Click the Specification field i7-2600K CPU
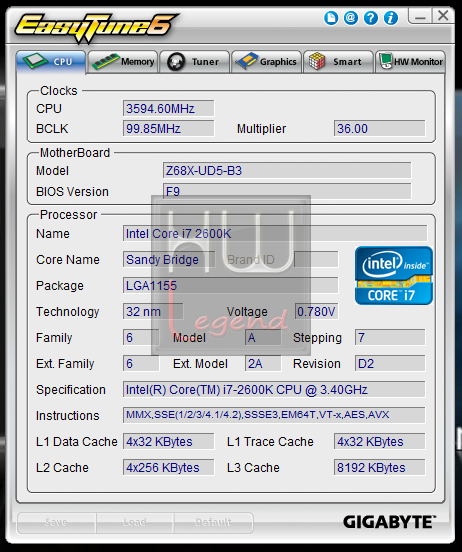Screen dimensions: 462x552 [274, 390]
